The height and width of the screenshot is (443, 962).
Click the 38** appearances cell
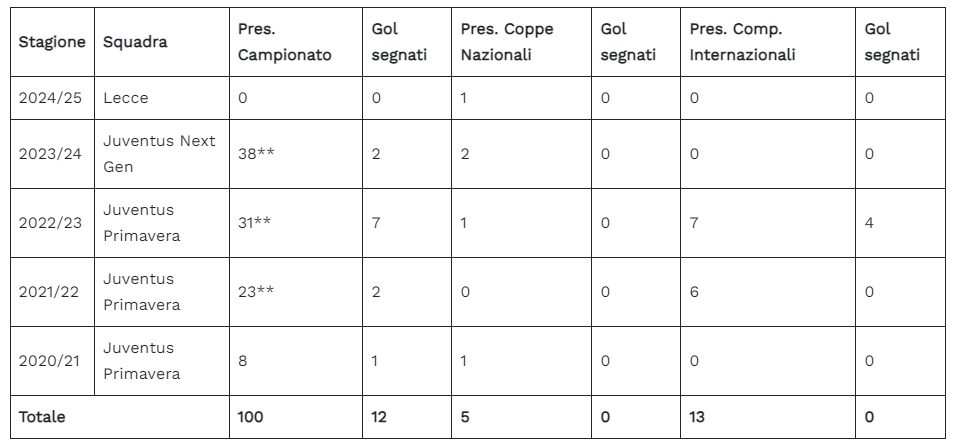[255, 154]
